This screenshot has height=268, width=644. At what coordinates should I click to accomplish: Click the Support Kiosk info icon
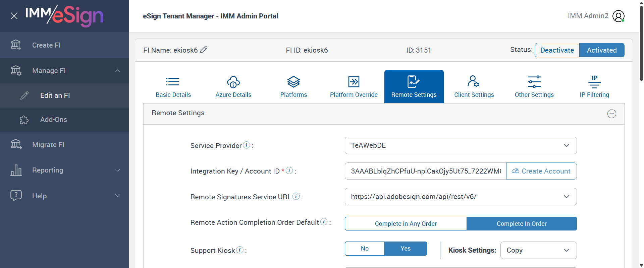240,250
